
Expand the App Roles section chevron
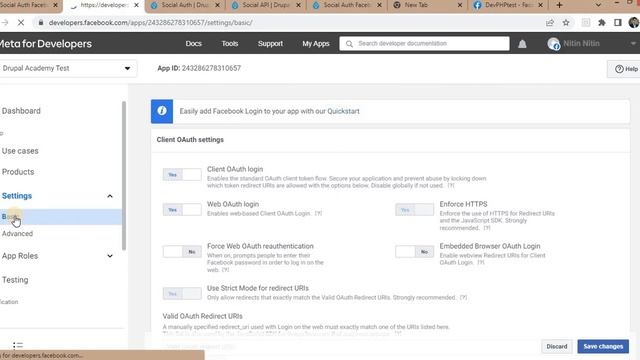110,256
